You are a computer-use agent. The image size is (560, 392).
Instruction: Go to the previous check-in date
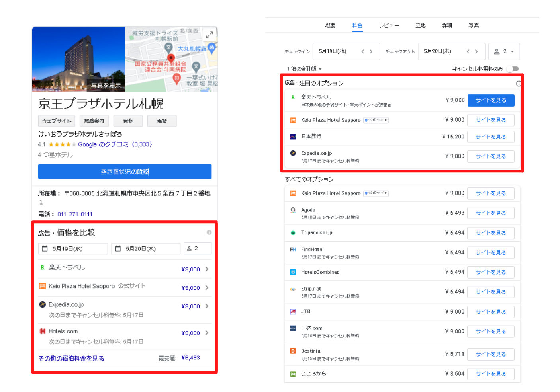click(362, 51)
